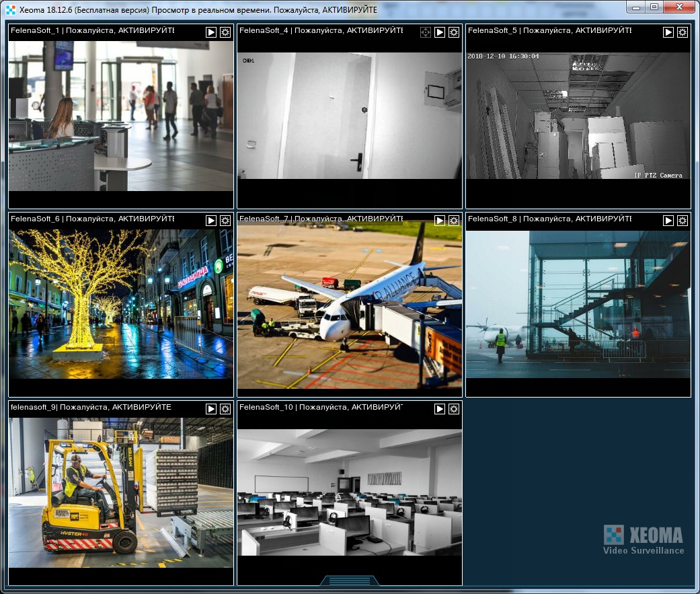
Task: Open archive playback for FelenaSoft_1 camera
Action: (211, 32)
